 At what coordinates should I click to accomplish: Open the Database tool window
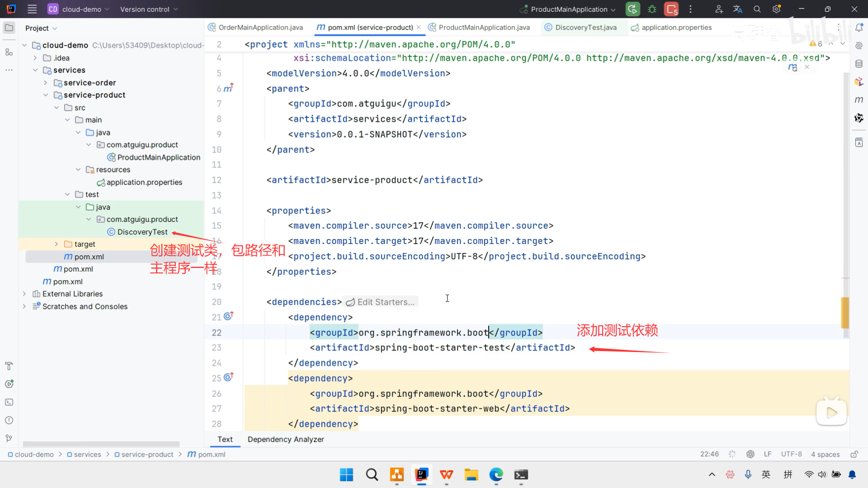[859, 64]
